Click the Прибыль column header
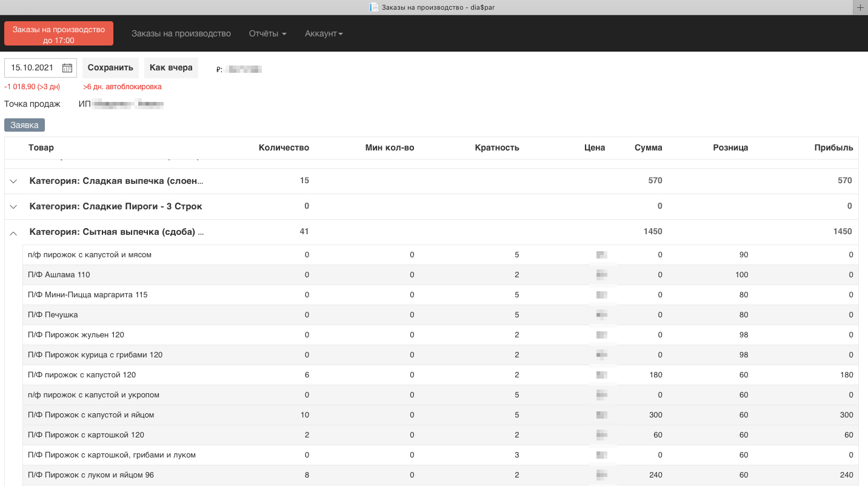This screenshot has width=868, height=486. pyautogui.click(x=833, y=147)
